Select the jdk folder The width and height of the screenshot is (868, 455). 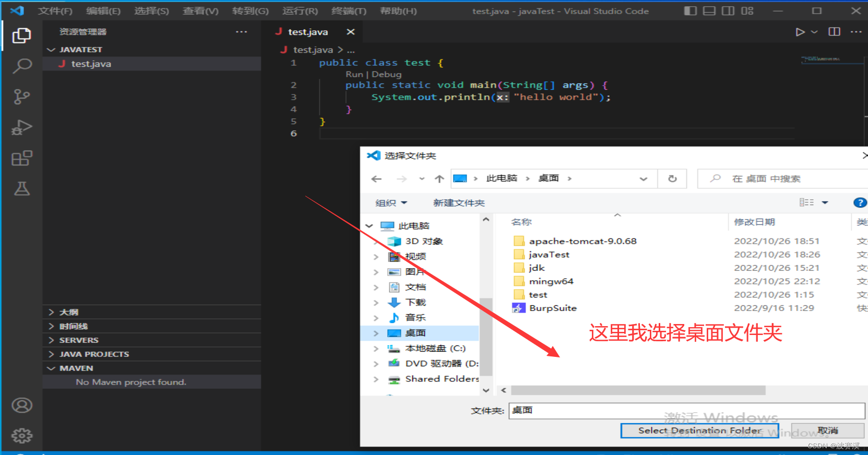tap(537, 268)
